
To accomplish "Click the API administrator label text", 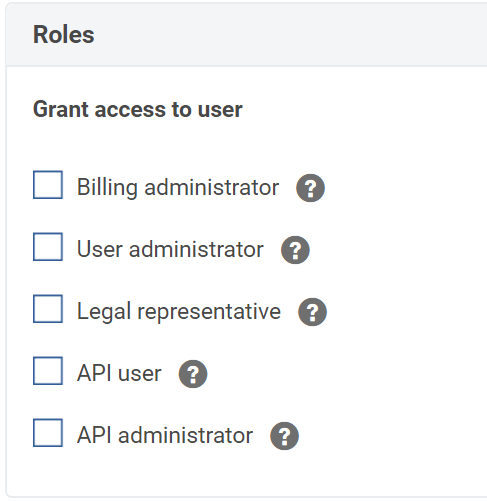I will click(x=165, y=435).
